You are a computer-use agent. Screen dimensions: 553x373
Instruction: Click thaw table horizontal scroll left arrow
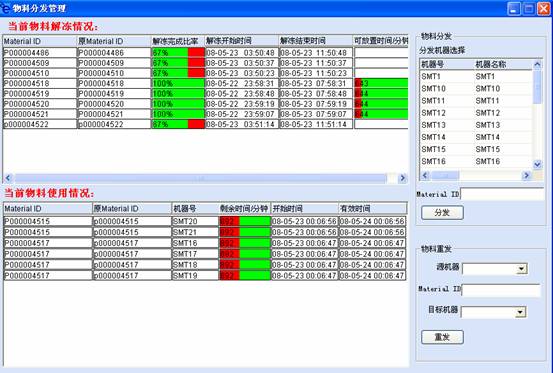coord(8,178)
